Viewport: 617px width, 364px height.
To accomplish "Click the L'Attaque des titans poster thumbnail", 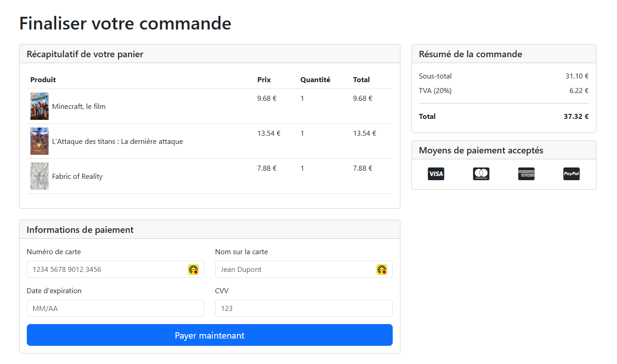I will coord(39,141).
